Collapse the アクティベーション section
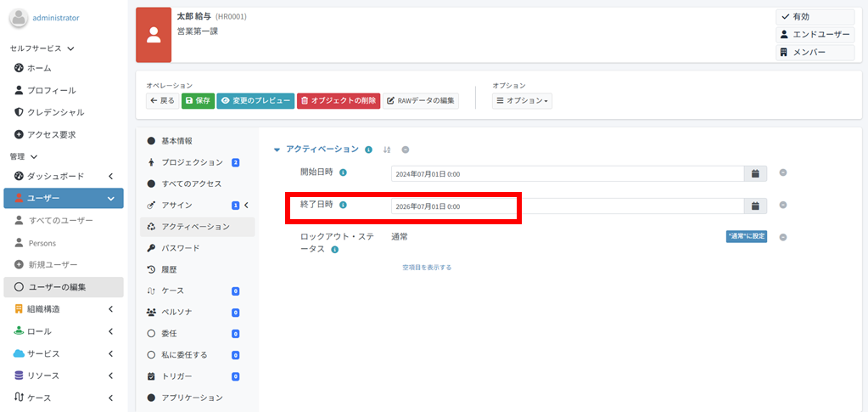This screenshot has width=868, height=412. pyautogui.click(x=277, y=150)
